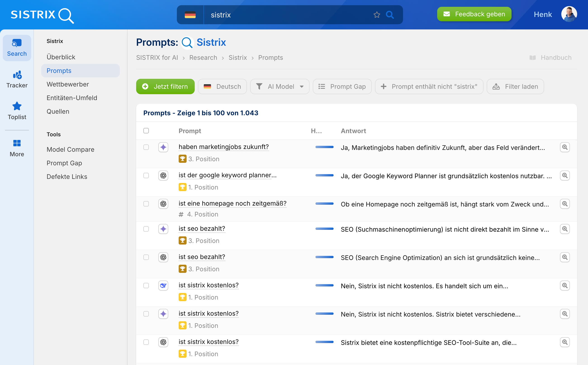Screen dimensions: 588x365
Task: Click the 'Jetzt filtern' button
Action: [x=165, y=86]
